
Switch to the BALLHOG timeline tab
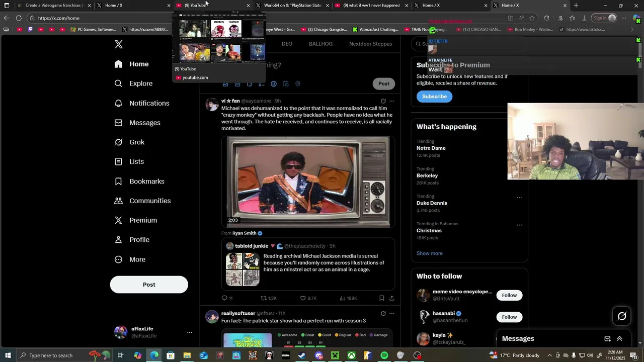[320, 44]
